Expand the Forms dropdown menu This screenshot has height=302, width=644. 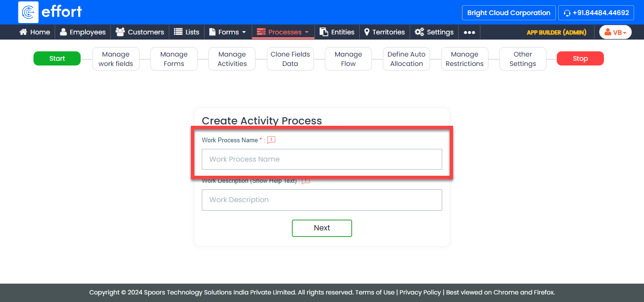pyautogui.click(x=228, y=32)
